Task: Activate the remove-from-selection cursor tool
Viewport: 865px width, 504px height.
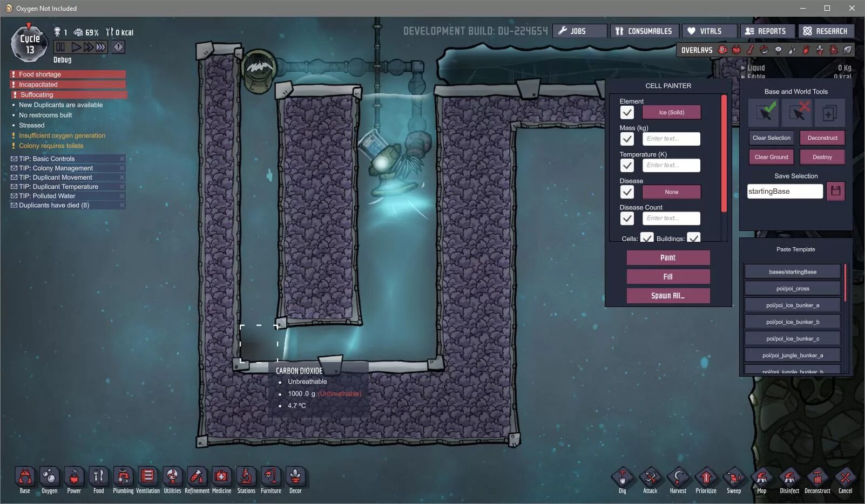Action: [797, 112]
